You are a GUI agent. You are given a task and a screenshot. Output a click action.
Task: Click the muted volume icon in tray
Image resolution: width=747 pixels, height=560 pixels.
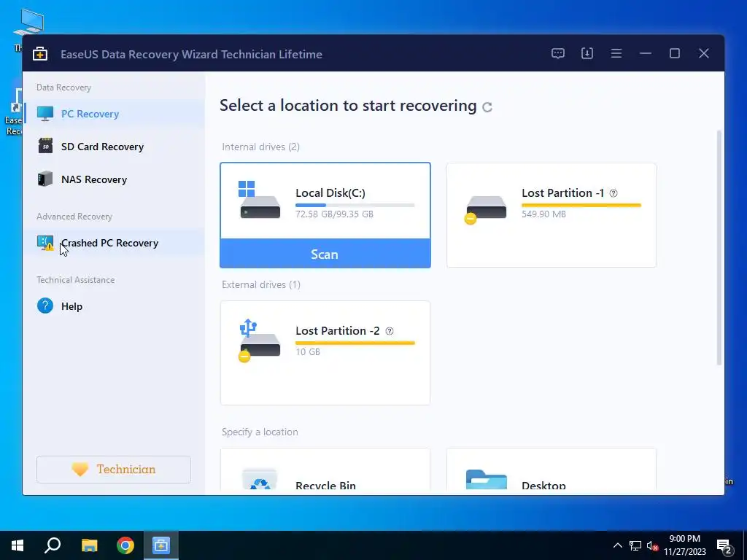click(653, 545)
